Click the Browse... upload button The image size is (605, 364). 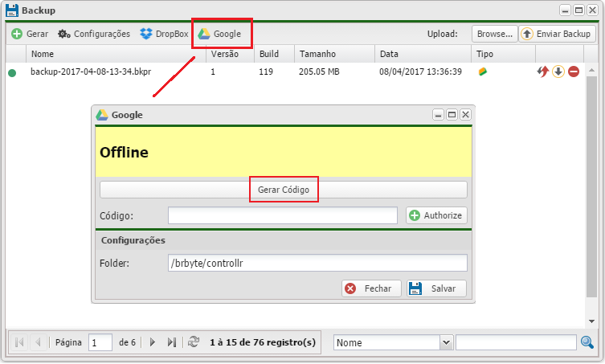tap(493, 34)
